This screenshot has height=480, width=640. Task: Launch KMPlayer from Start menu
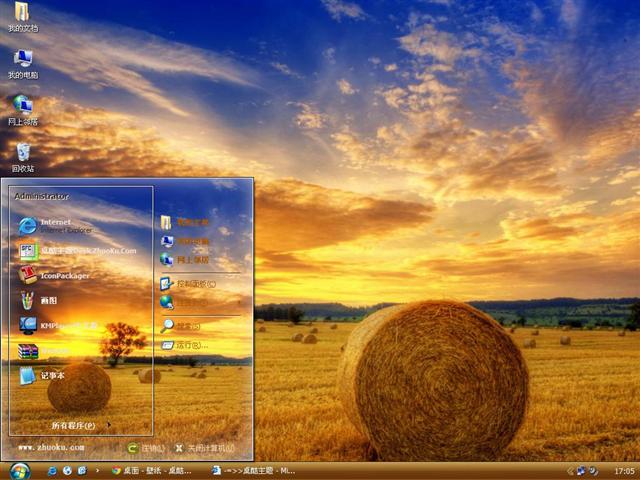pyautogui.click(x=58, y=325)
